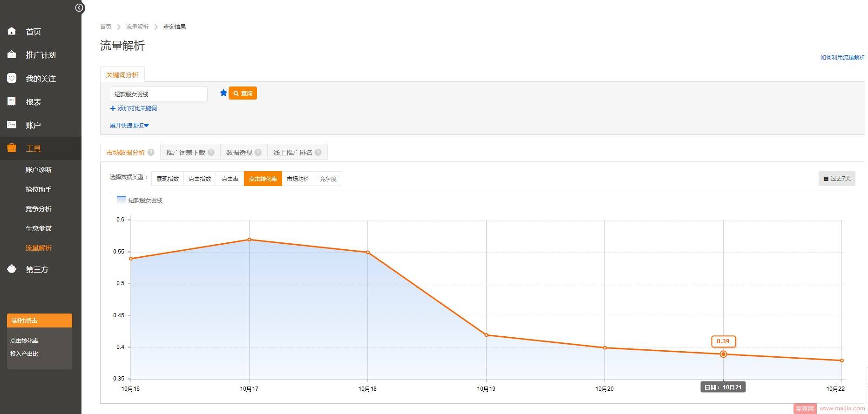Click the 报表 report icon
868x414 pixels.
tap(12, 101)
